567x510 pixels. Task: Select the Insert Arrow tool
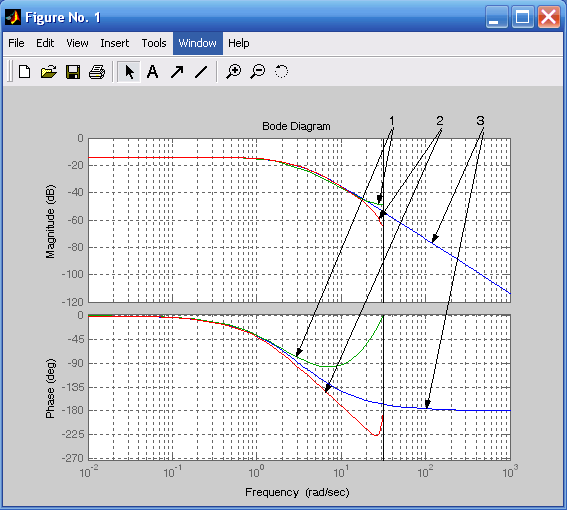pos(177,72)
